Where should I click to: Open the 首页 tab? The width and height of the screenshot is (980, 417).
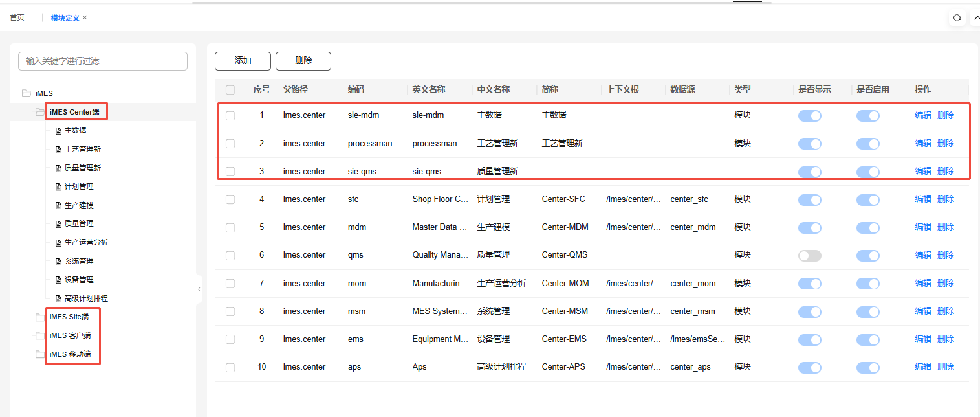(x=17, y=17)
